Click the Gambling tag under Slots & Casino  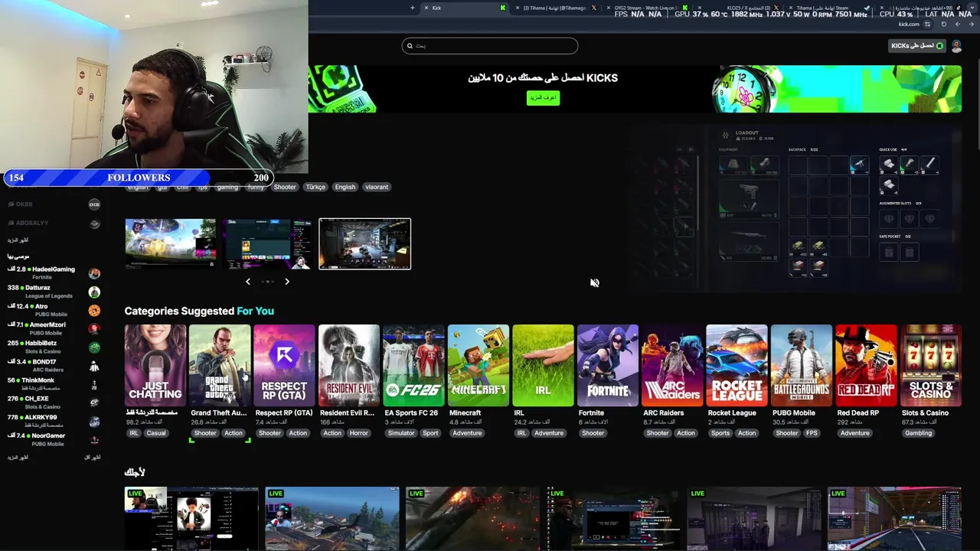coord(918,433)
